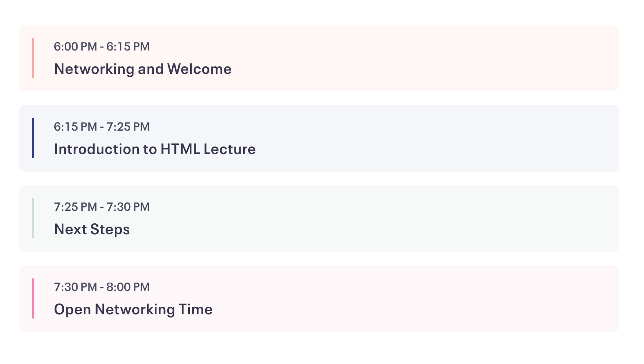Click the 7:25 PM end time of HTML Lecture
Image resolution: width=644 pixels, height=364 pixels.
pos(128,126)
